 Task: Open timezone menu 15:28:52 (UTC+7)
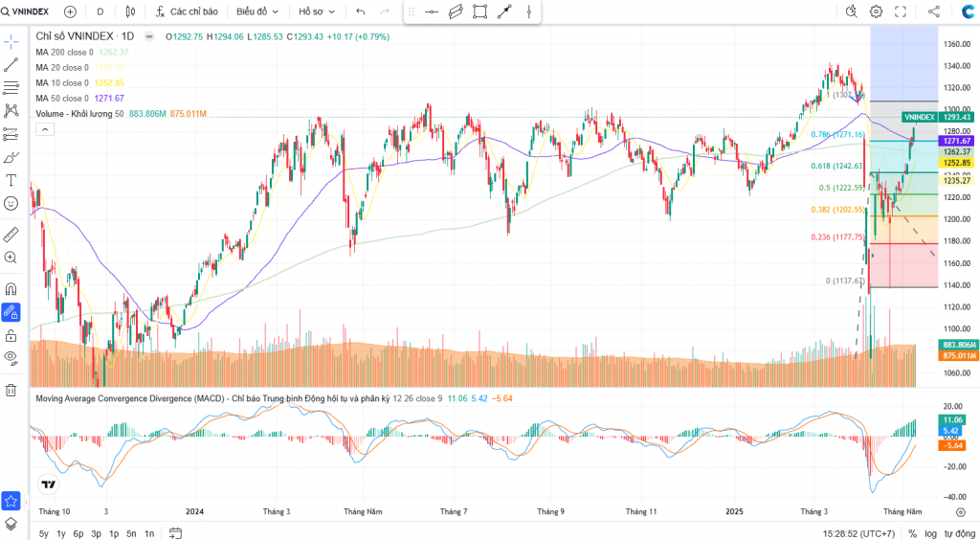click(858, 533)
